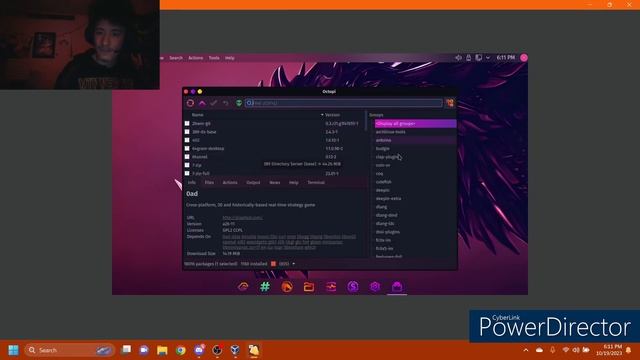Open the Terminal tab
This screenshot has height=360, width=640.
[316, 182]
